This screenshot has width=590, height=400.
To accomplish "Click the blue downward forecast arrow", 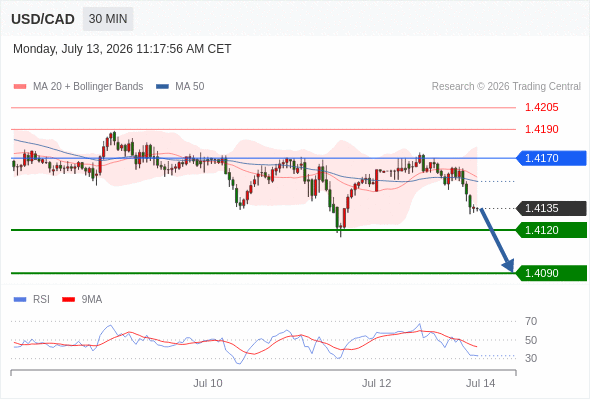I will (x=497, y=240).
